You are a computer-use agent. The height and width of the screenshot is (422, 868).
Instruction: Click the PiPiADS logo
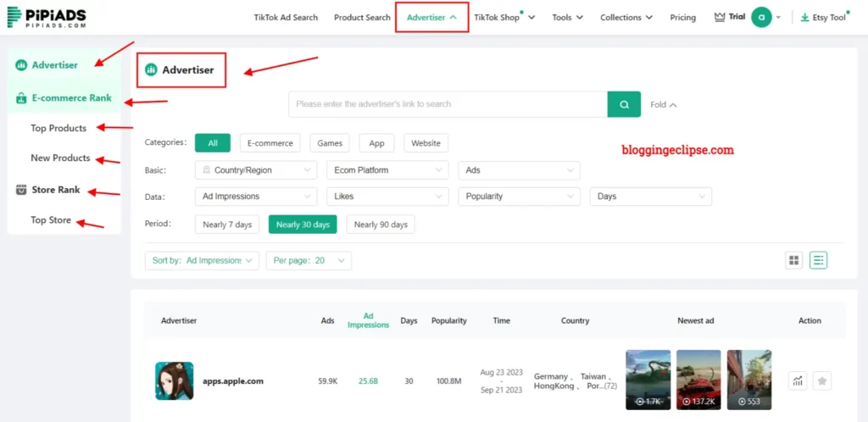point(47,18)
